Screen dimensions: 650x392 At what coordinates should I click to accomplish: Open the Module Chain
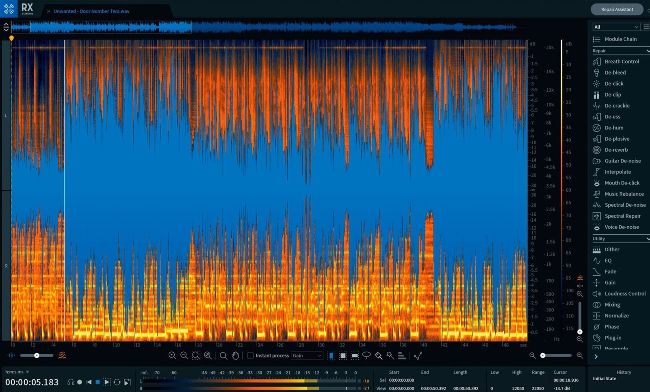pyautogui.click(x=620, y=39)
